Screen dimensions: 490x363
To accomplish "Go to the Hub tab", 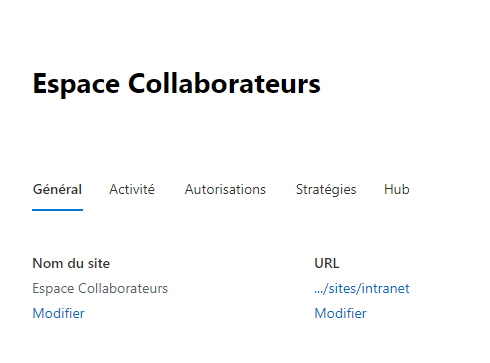I will click(397, 189).
